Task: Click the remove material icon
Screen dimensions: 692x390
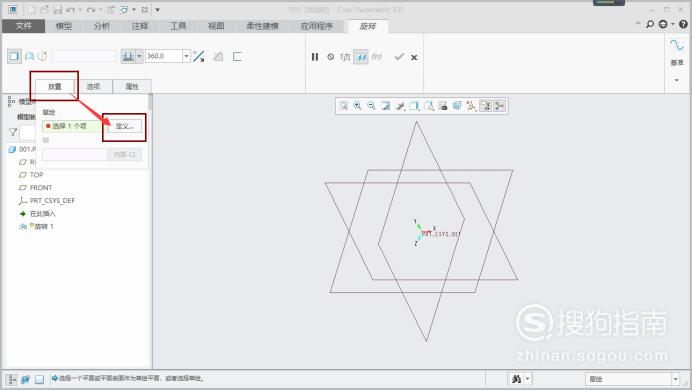Action: 218,56
